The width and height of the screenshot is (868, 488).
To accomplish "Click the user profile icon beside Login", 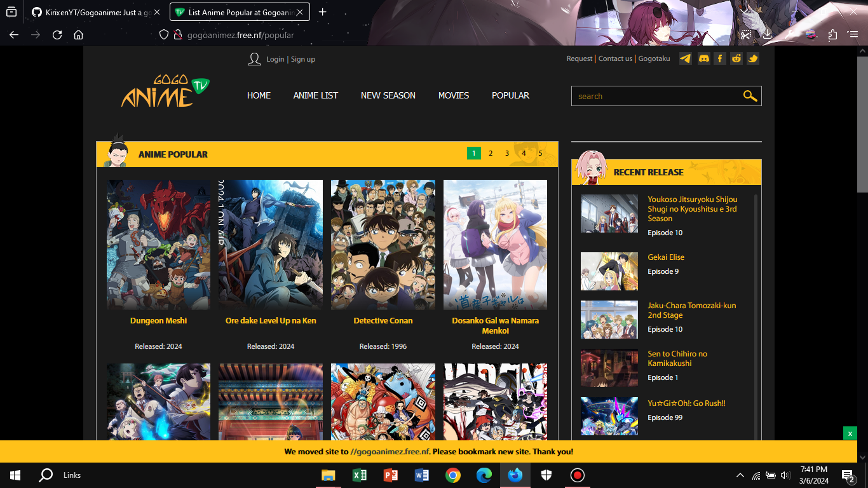I will point(254,59).
